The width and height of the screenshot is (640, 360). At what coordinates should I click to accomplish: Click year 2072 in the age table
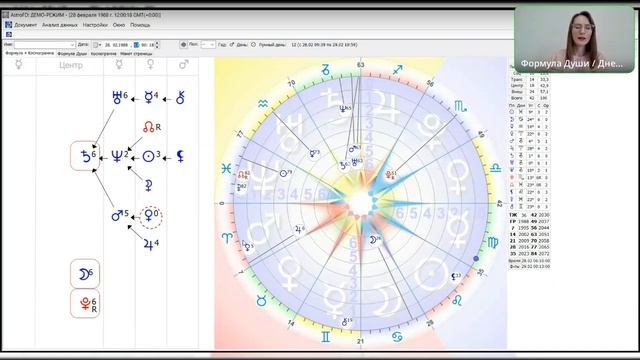click(x=544, y=253)
